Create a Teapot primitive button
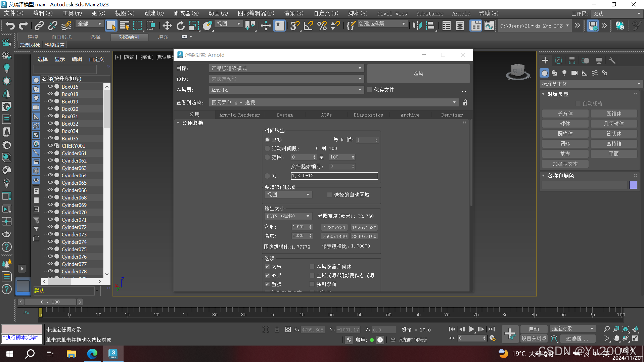644x362 pixels. point(565,154)
